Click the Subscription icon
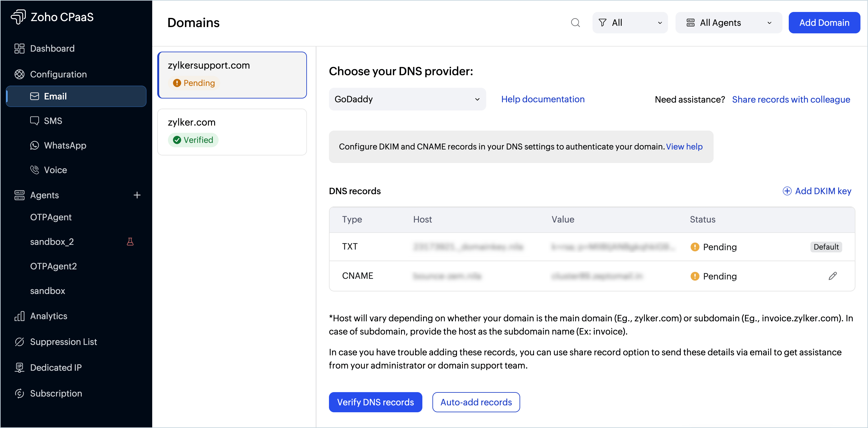Image resolution: width=868 pixels, height=428 pixels. pos(19,393)
